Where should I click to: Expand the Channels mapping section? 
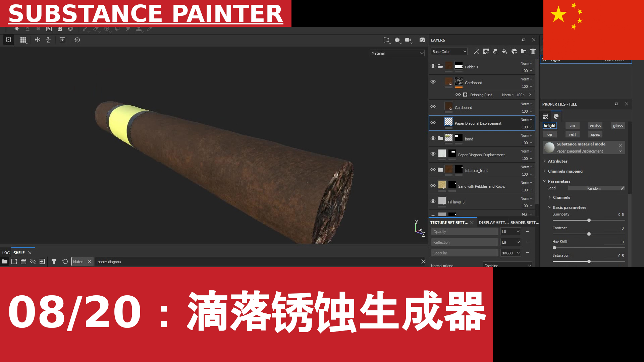click(x=565, y=171)
